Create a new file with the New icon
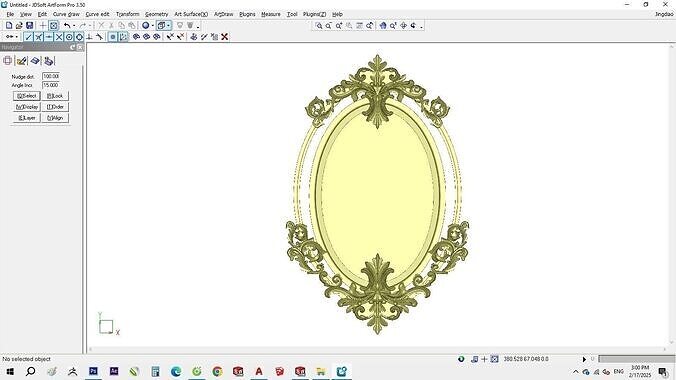The height and width of the screenshot is (380, 676). pos(9,25)
